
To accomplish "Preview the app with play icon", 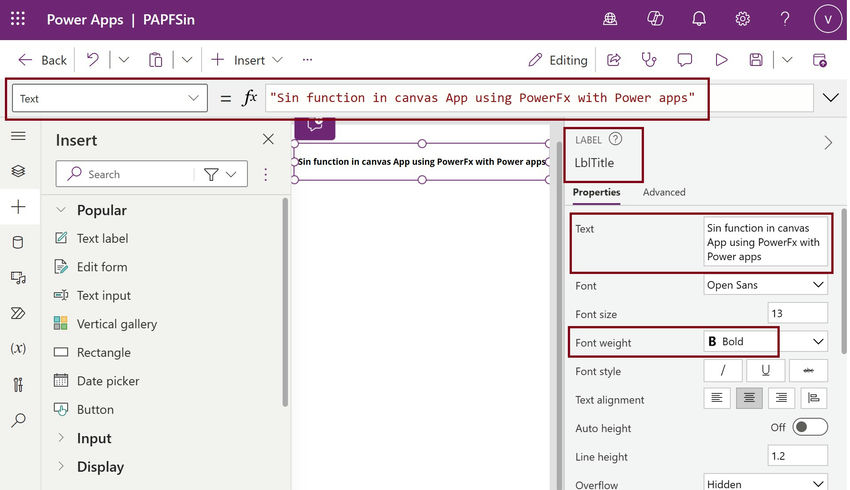I will coord(721,60).
